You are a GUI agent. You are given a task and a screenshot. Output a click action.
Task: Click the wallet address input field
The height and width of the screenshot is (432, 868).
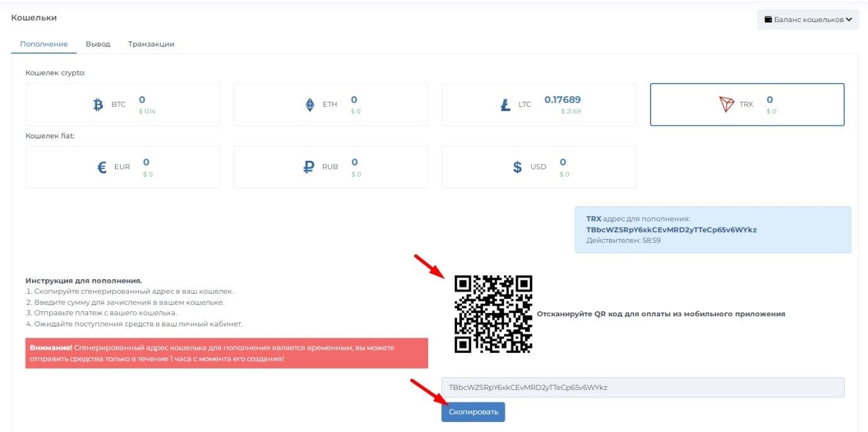(x=642, y=387)
